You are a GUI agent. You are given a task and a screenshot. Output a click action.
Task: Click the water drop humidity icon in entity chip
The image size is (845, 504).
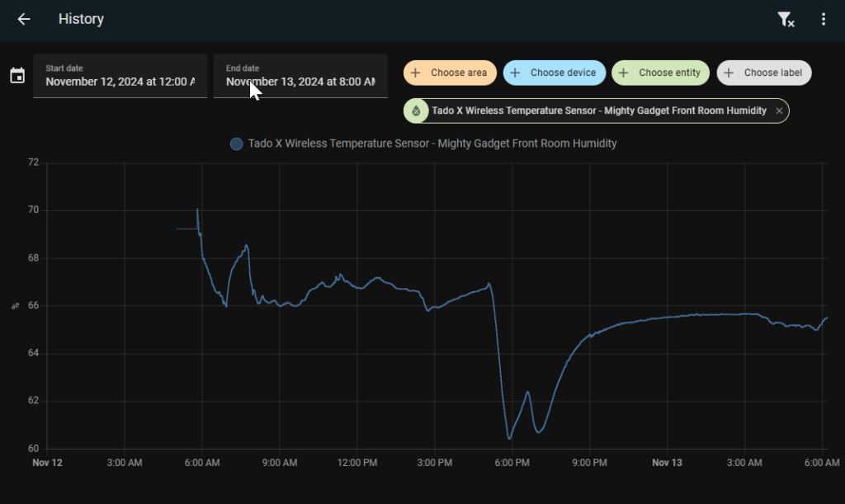pos(417,111)
